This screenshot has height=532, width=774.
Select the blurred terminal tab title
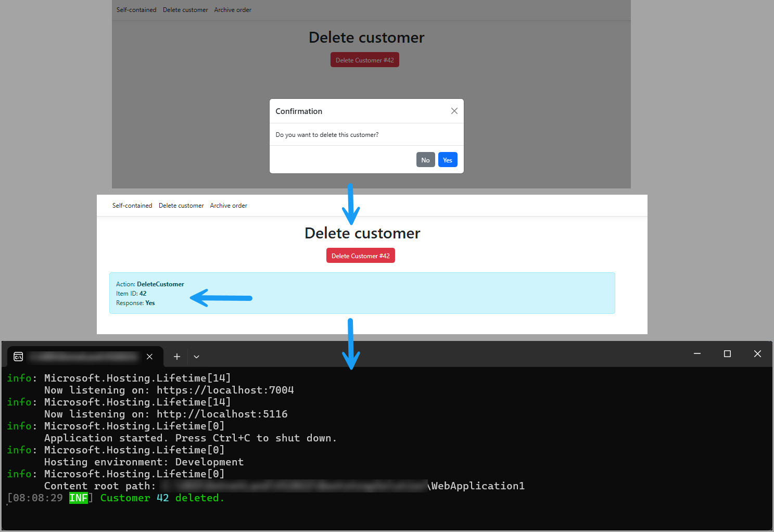click(x=84, y=357)
